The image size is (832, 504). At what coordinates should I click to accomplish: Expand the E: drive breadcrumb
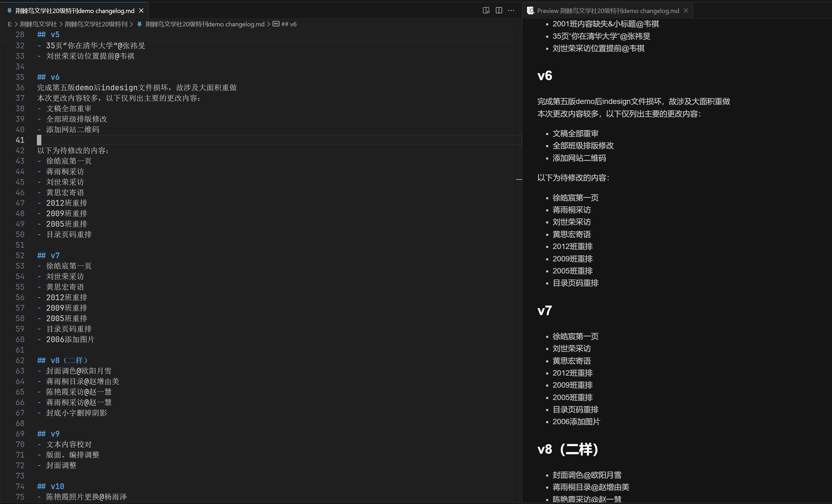[10, 24]
